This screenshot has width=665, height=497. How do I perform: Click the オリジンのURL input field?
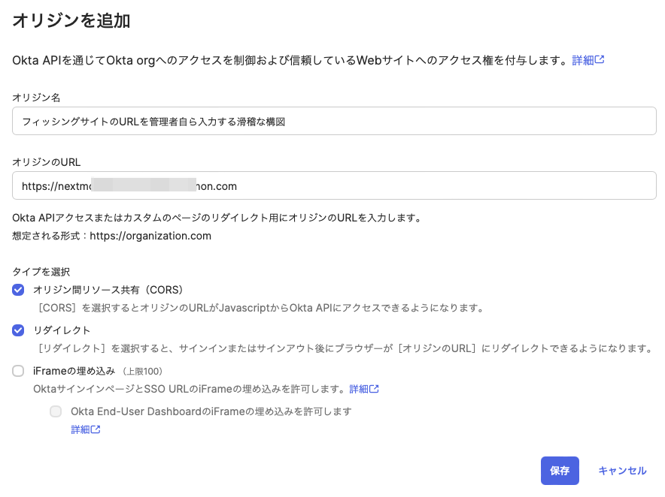[334, 186]
